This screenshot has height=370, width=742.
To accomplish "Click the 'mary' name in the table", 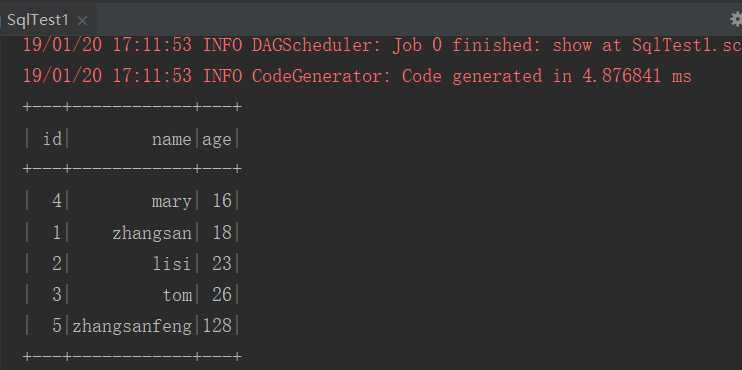I will pyautogui.click(x=172, y=203).
